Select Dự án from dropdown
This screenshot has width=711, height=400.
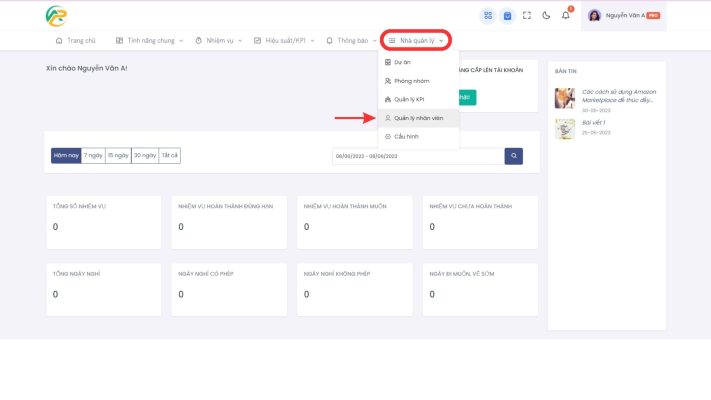point(419,62)
